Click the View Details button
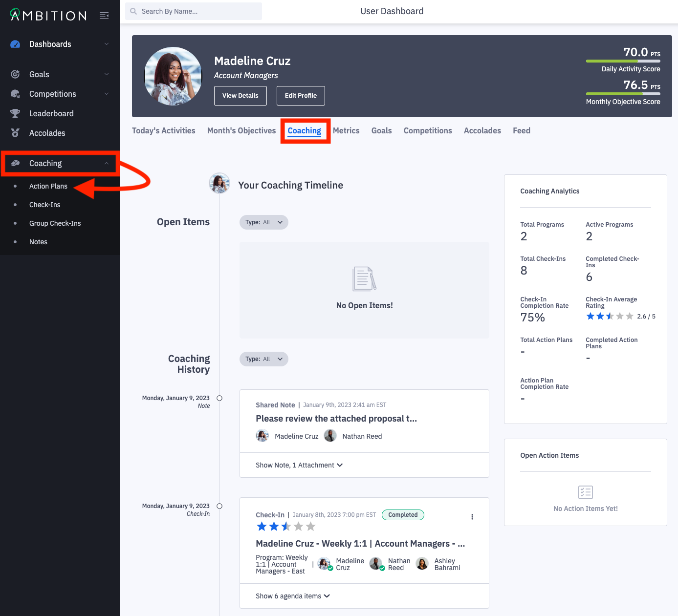 (241, 96)
